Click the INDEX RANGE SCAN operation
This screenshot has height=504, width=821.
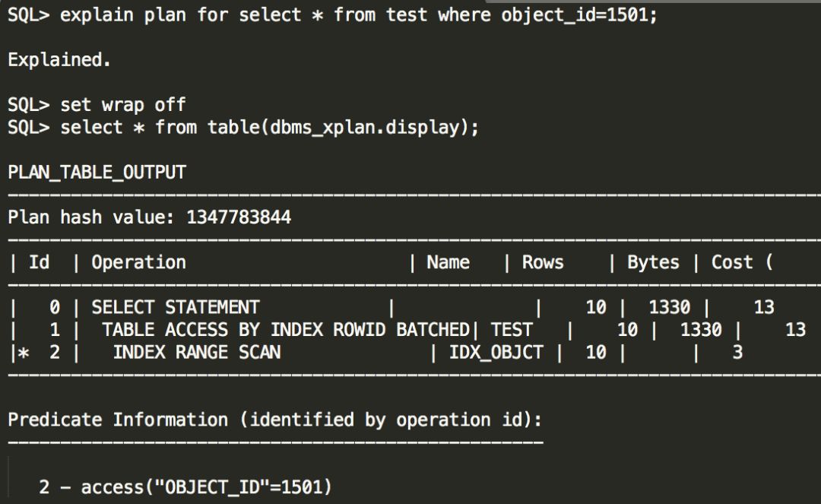(197, 352)
